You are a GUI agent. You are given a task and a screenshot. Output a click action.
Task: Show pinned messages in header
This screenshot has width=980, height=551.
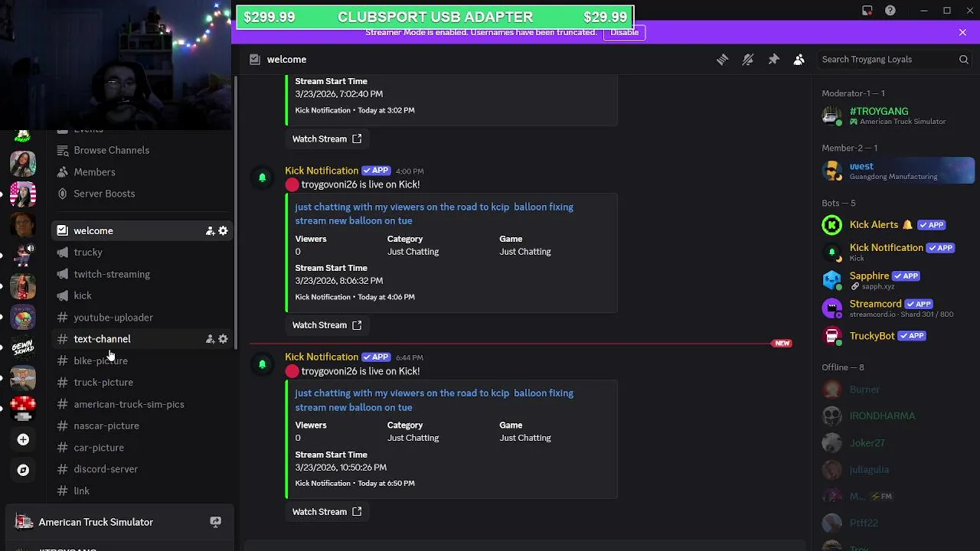click(773, 59)
